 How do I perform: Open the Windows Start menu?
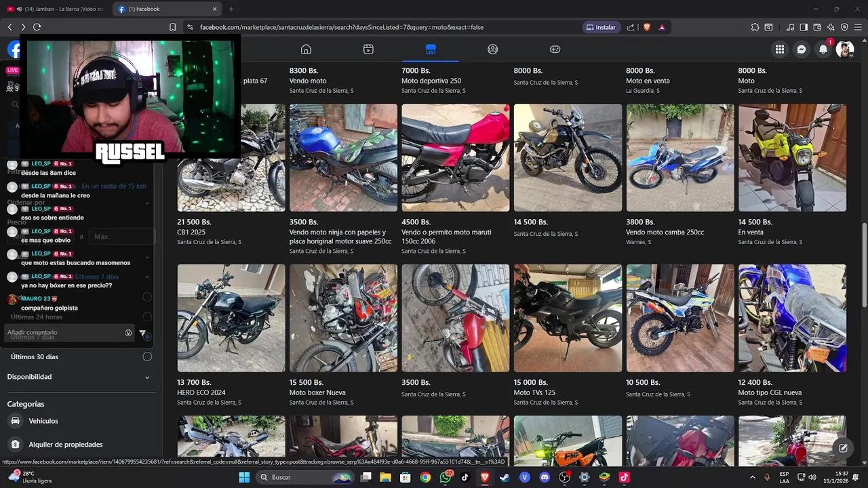244,477
